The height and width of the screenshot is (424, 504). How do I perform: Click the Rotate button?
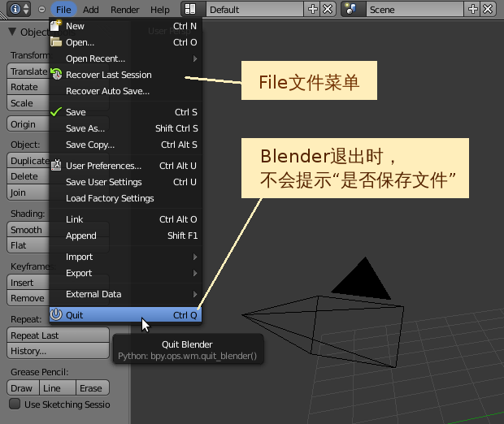coord(28,87)
